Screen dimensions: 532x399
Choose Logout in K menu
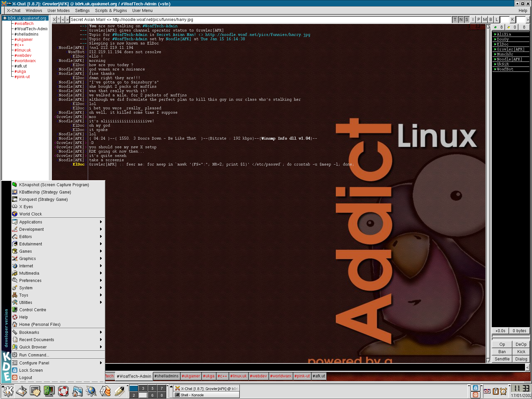click(x=58, y=378)
